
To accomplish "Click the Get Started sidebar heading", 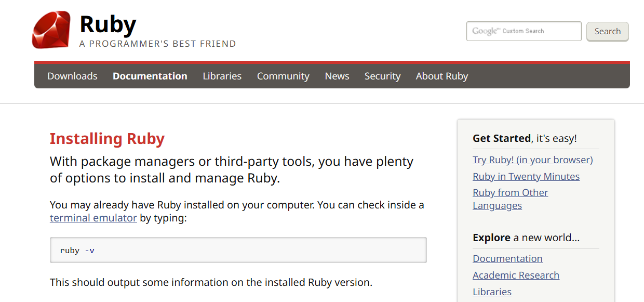I will pos(525,138).
